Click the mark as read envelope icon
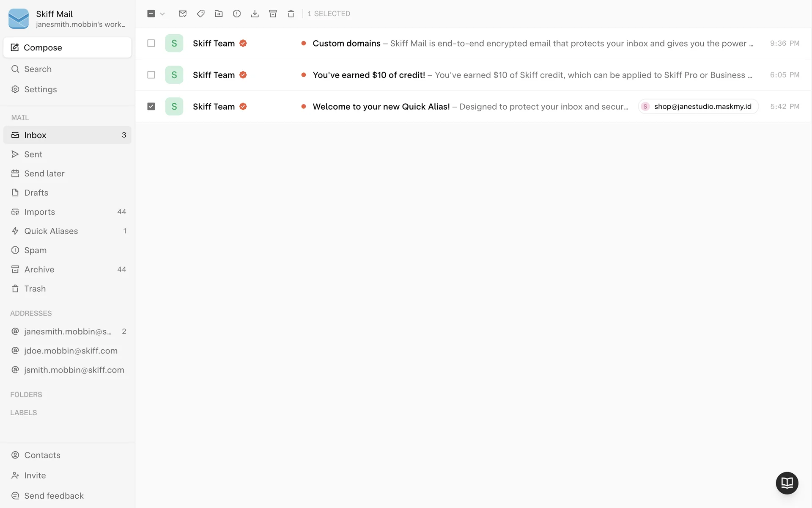 pyautogui.click(x=183, y=14)
